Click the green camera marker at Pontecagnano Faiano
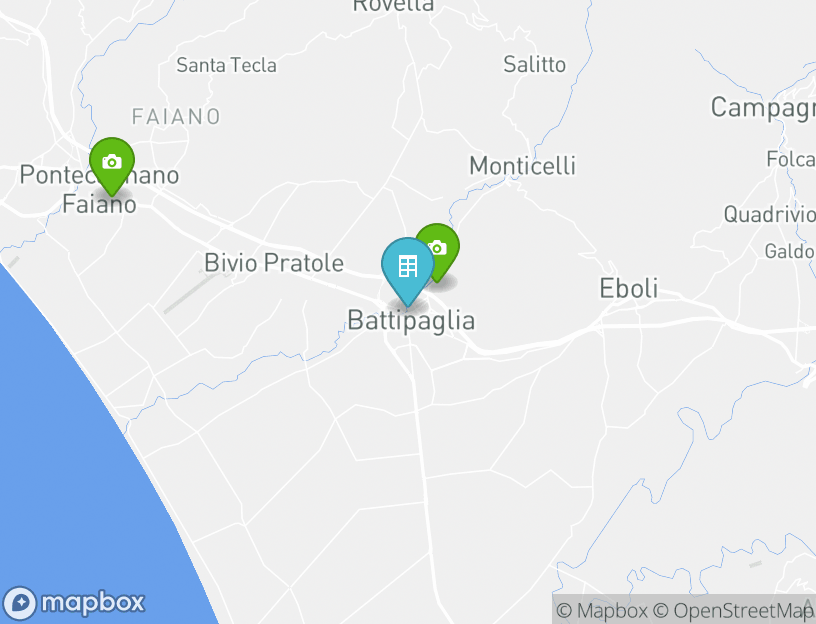Image resolution: width=816 pixels, height=624 pixels. point(112,165)
